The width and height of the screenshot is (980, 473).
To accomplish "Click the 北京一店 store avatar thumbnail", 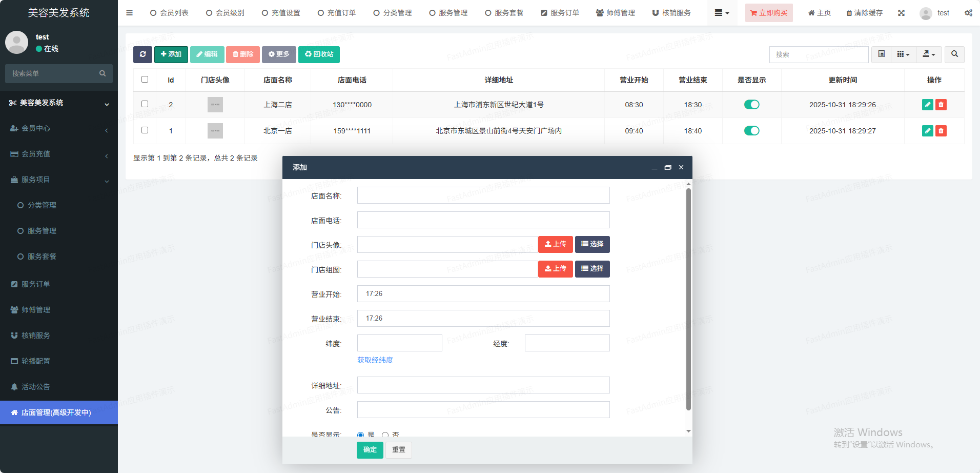I will coord(215,131).
